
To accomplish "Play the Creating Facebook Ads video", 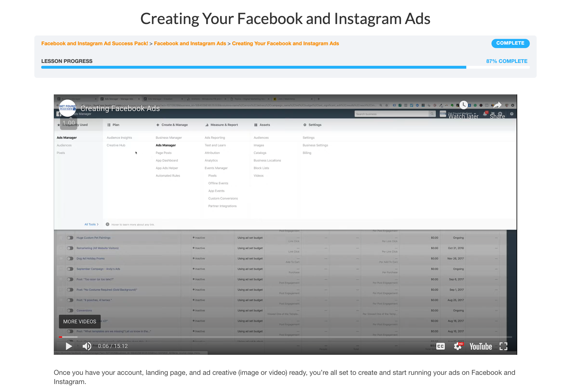I will click(69, 346).
